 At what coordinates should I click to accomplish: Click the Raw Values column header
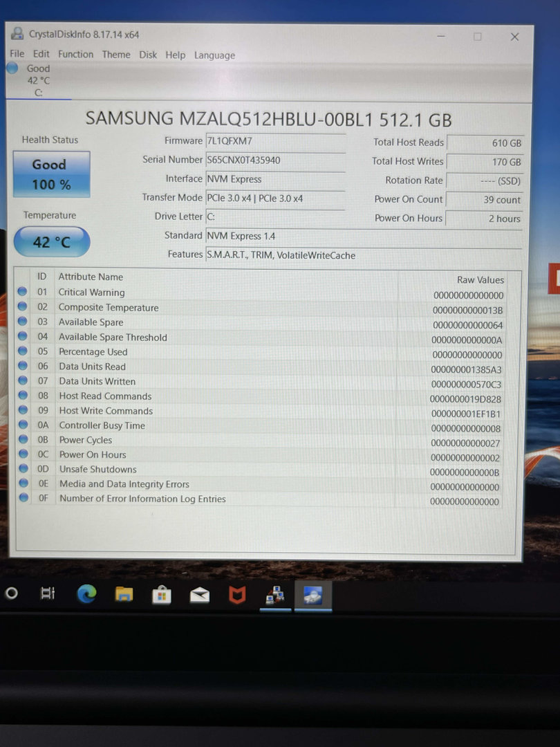(480, 280)
